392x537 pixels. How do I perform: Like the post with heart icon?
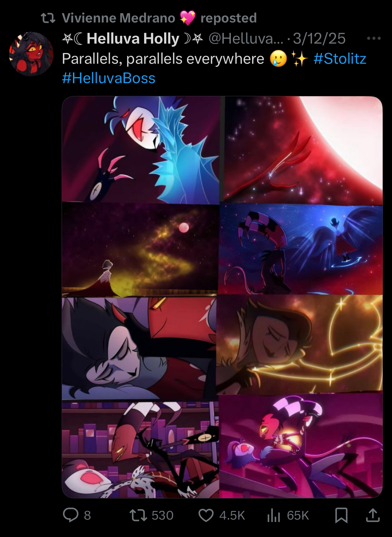pos(206,515)
